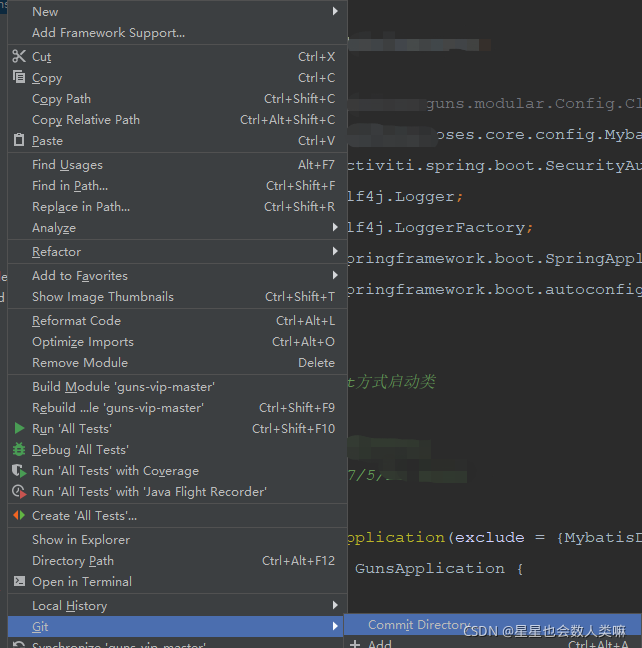
Task: Choose Copy Relative Path
Action: [177, 120]
